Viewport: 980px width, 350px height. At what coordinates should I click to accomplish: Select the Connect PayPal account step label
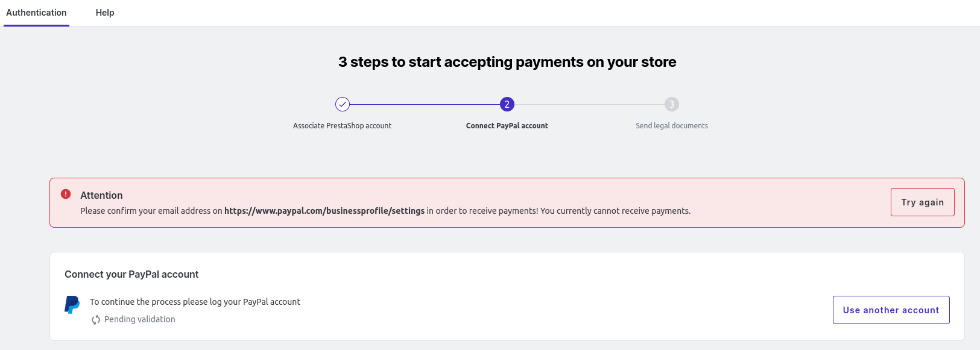[x=507, y=126]
